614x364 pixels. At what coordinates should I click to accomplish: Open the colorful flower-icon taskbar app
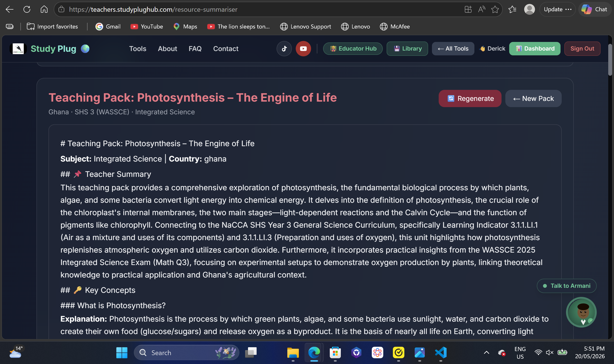click(x=377, y=353)
